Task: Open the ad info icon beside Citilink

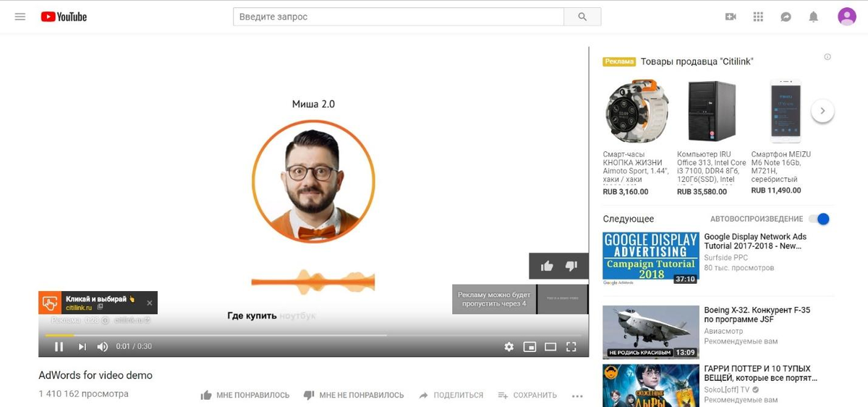Action: pos(827,57)
